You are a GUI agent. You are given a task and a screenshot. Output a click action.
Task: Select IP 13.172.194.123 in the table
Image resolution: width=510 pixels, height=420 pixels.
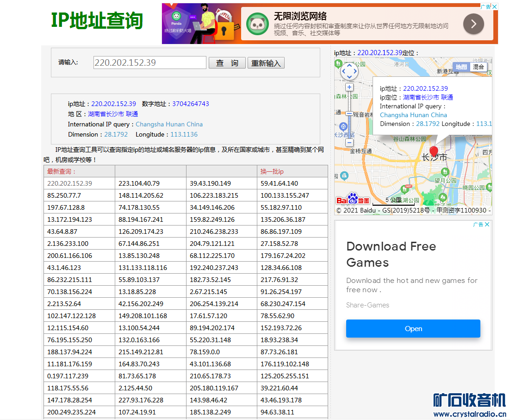69,219
